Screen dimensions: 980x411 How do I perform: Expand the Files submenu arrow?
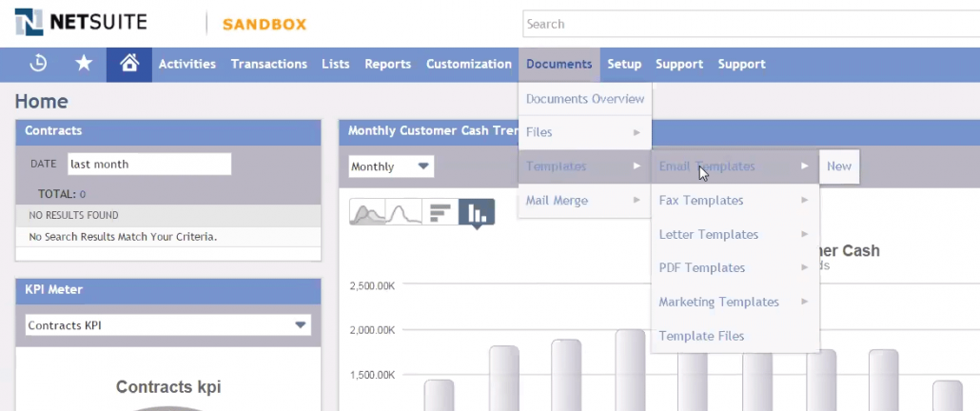[x=637, y=132]
